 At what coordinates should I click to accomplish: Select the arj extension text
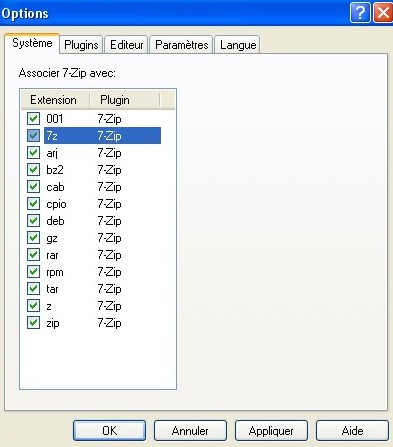point(52,153)
